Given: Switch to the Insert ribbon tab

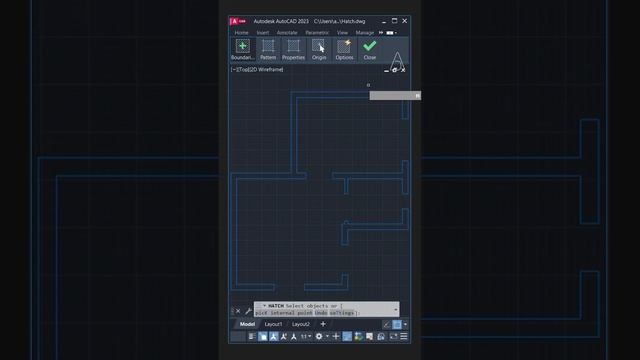Looking at the screenshot, I should (262, 33).
